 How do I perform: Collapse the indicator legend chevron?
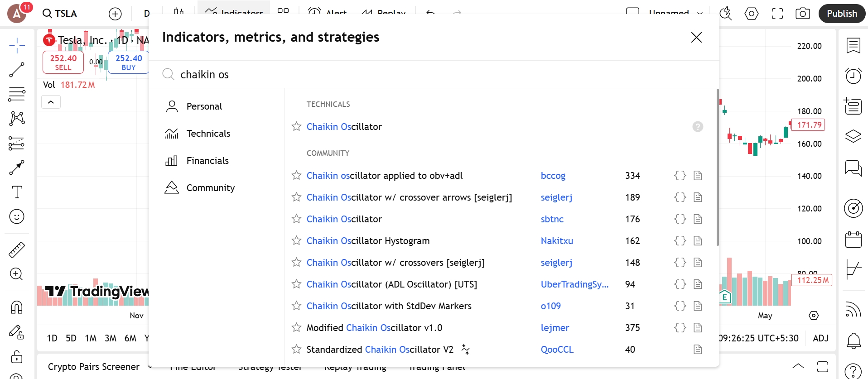click(51, 102)
